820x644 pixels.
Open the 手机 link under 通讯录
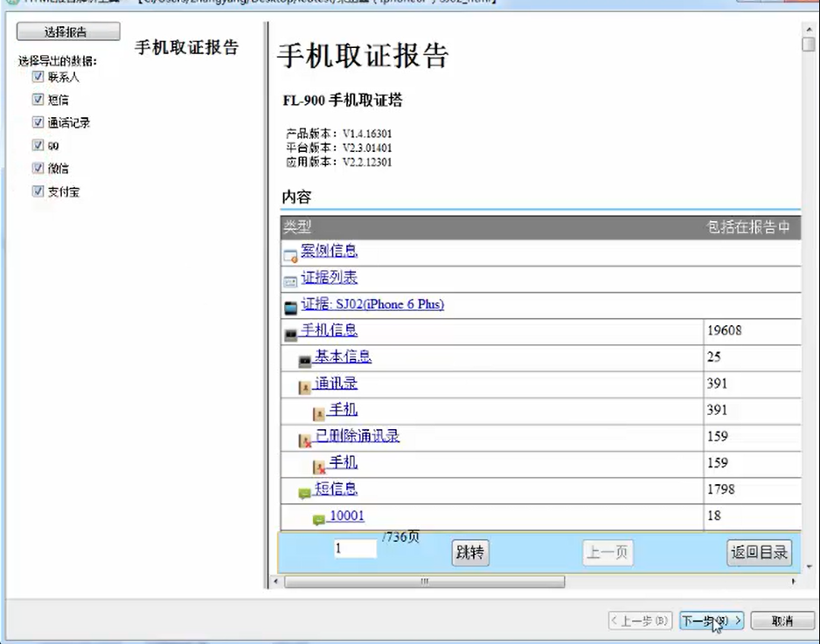(344, 410)
